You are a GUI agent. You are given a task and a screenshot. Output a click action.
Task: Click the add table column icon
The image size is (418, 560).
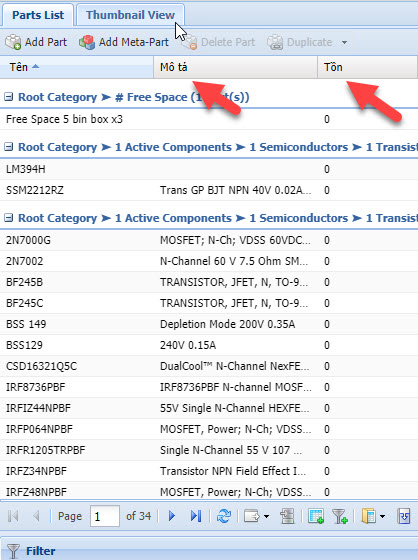[x=316, y=516]
